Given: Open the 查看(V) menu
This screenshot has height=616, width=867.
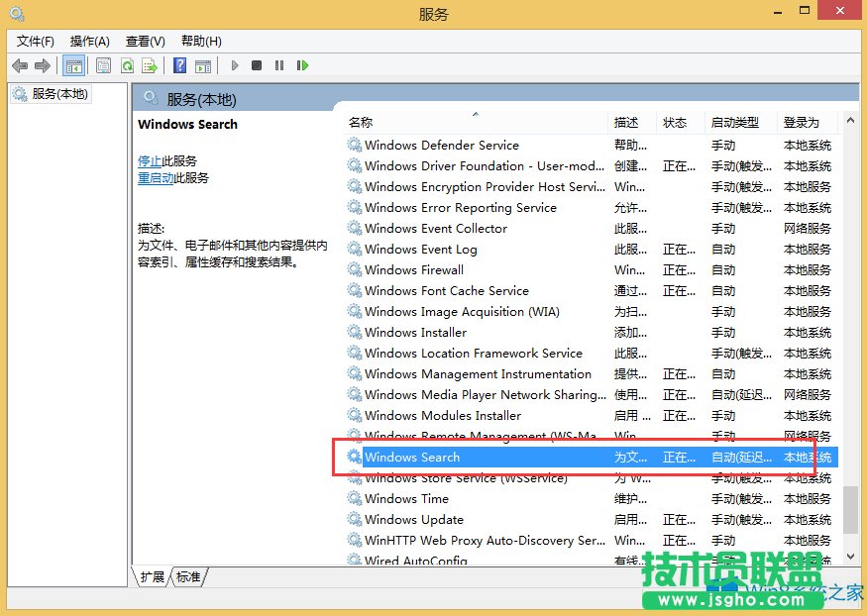Looking at the screenshot, I should tap(145, 41).
